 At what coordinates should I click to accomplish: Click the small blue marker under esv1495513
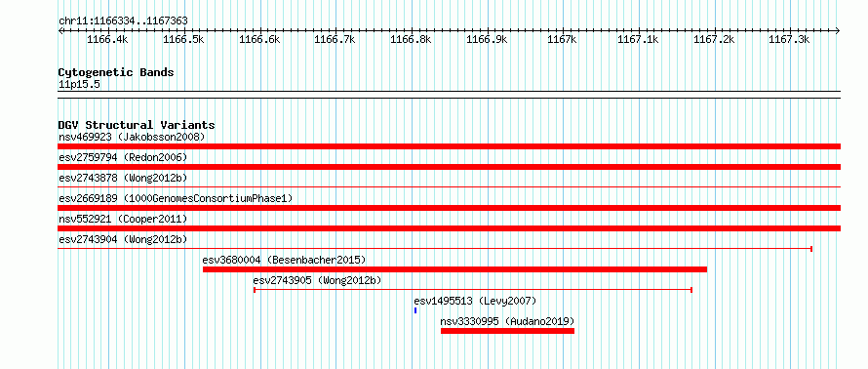[415, 310]
